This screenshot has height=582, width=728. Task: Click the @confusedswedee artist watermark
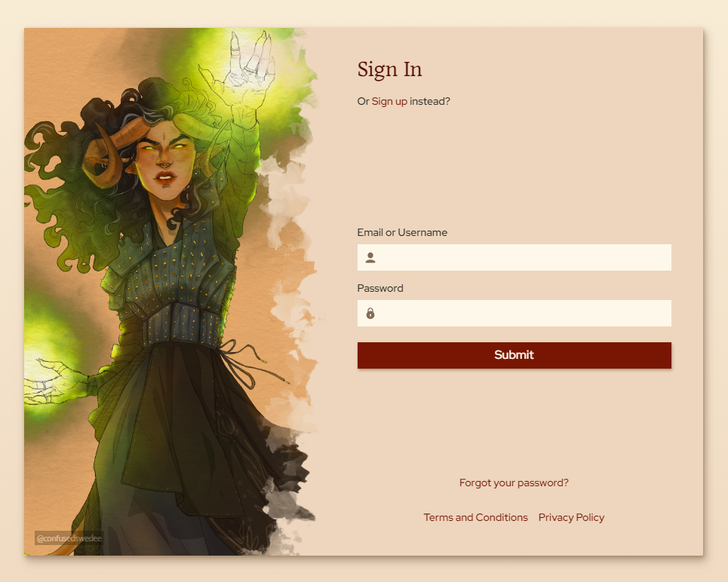(x=69, y=538)
